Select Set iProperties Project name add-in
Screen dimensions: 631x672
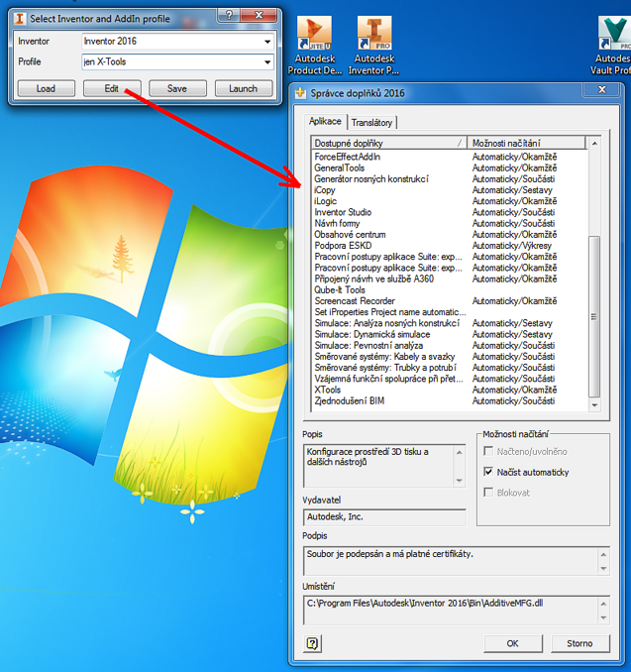[x=450, y=312]
